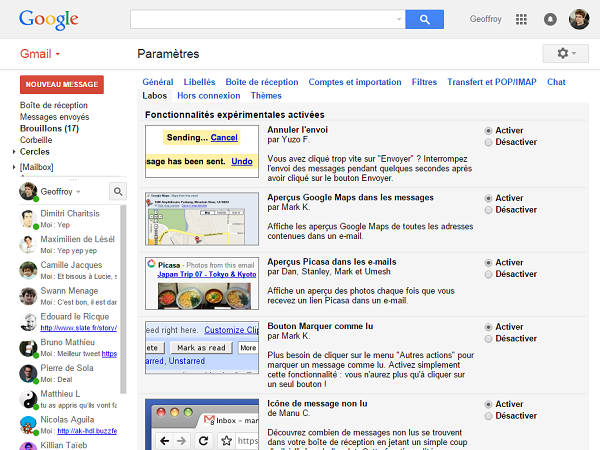
Task: Select Activer for Icône de message non lu
Action: 488,404
